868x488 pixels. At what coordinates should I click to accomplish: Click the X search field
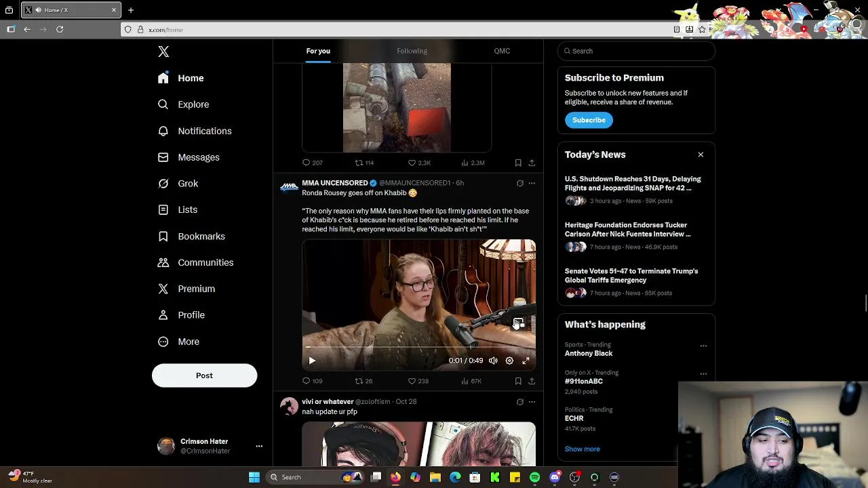pyautogui.click(x=636, y=51)
